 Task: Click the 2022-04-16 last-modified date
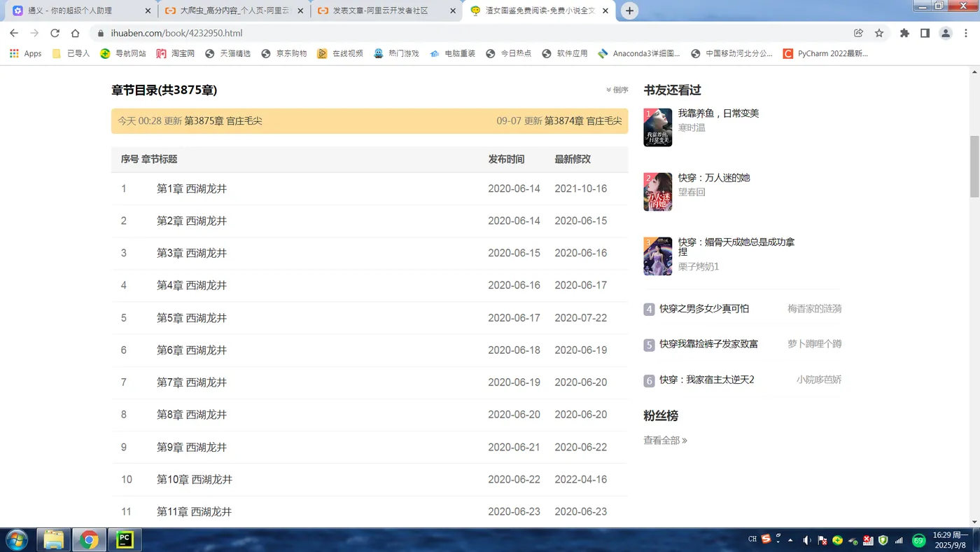pyautogui.click(x=581, y=479)
